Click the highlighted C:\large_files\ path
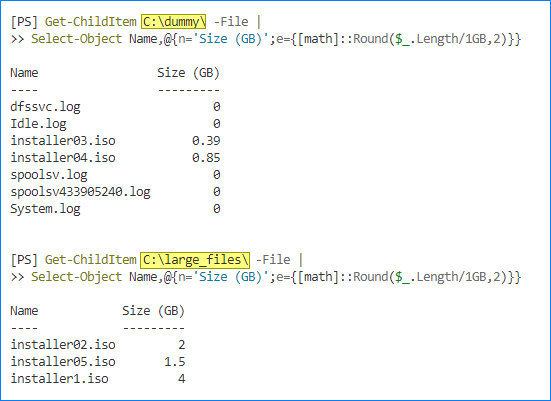Screen dimensions: 551x401 pos(195,260)
